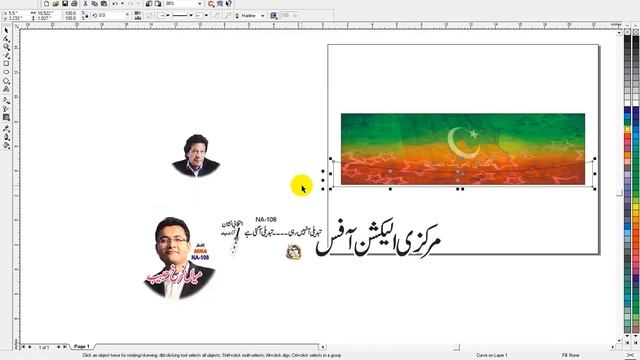The height and width of the screenshot is (360, 640).
Task: Click the horizontal scrollbar left arrow
Action: 322,347
